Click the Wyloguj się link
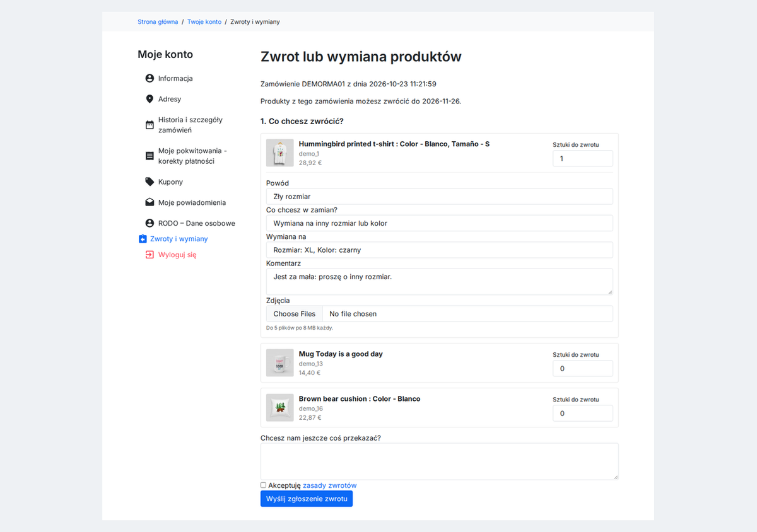The width and height of the screenshot is (757, 532). pos(177,255)
